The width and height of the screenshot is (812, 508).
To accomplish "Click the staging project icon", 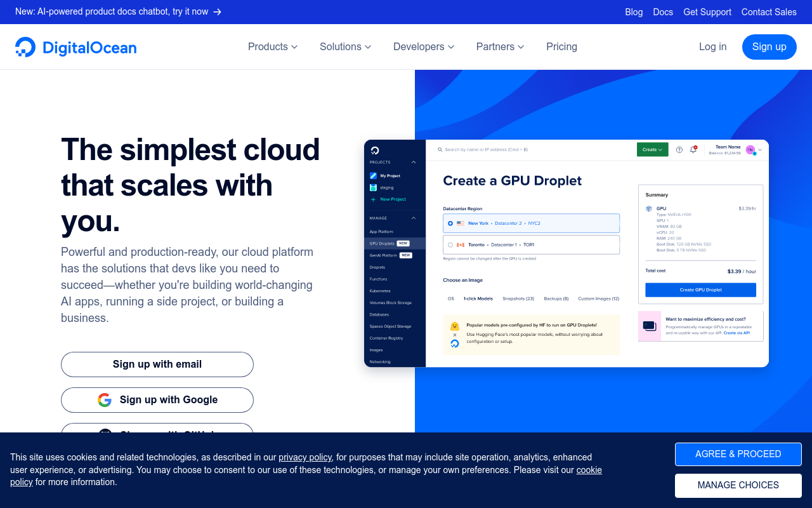I will click(x=373, y=187).
